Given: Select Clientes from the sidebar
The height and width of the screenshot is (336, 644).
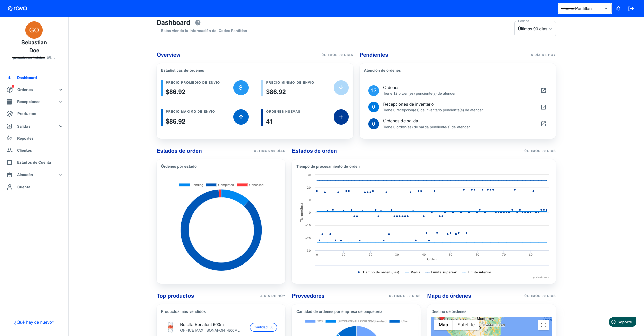Looking at the screenshot, I should 24,150.
